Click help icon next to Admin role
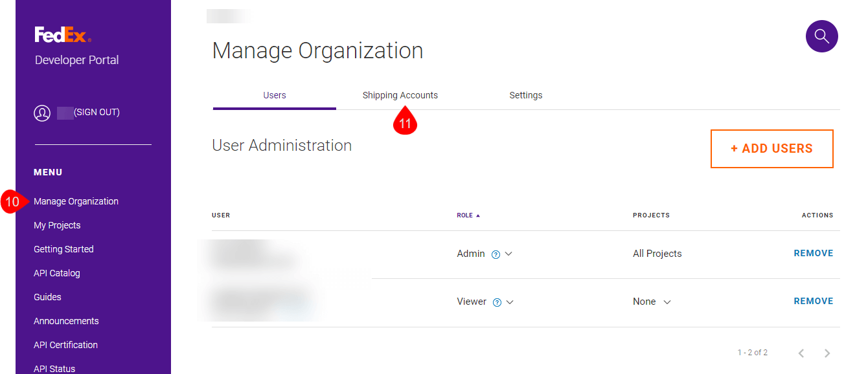Viewport: 868px width, 374px height. pyautogui.click(x=496, y=254)
